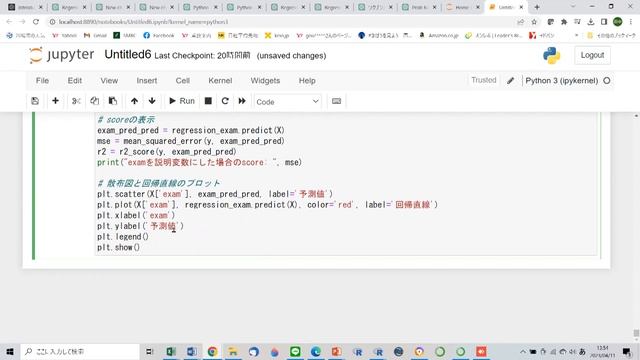Click inside the code cell editor
Viewport: 640px width, 360px height.
click(x=346, y=184)
